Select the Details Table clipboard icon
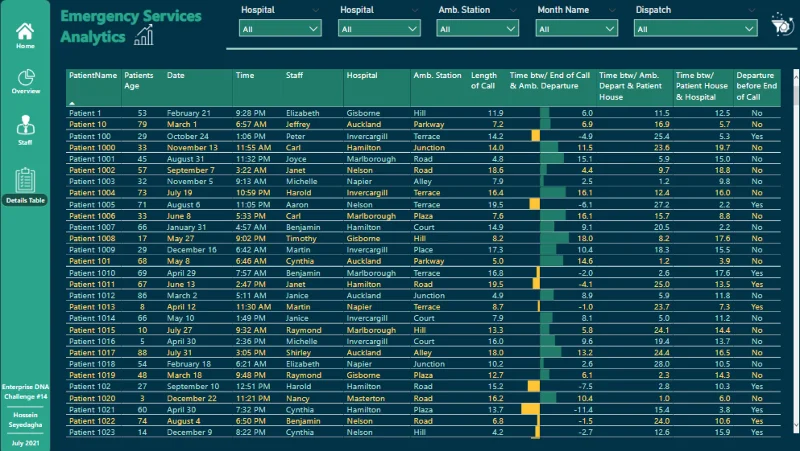This screenshot has height=451, width=800. pos(25,180)
